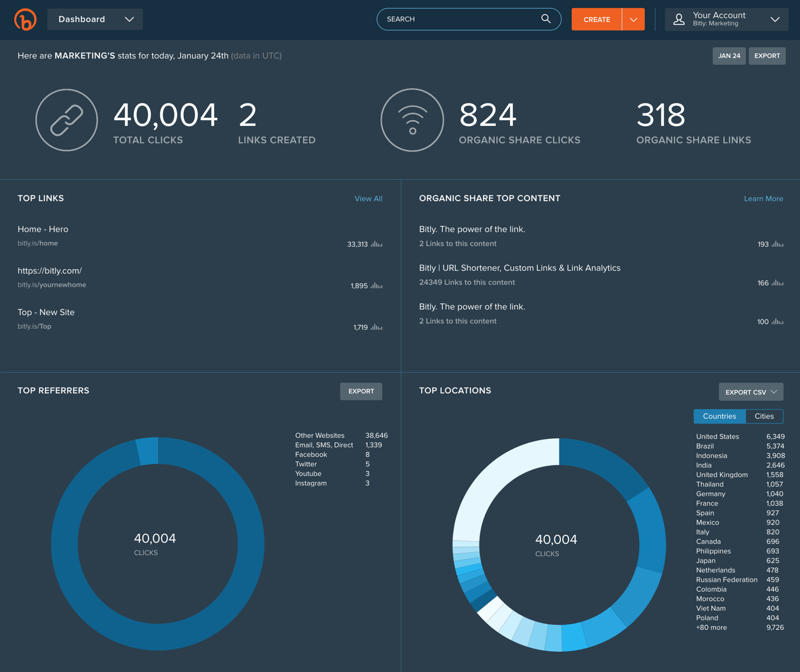Click the Bitly logo icon
The height and width of the screenshot is (672, 800).
pyautogui.click(x=25, y=19)
